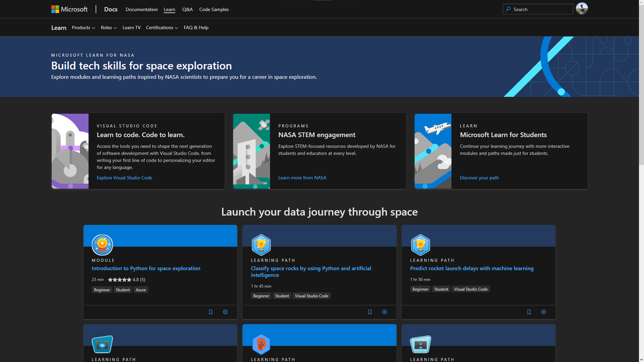This screenshot has width=644, height=362.
Task: Click the Introduction to Python module badge icon
Action: (x=102, y=245)
